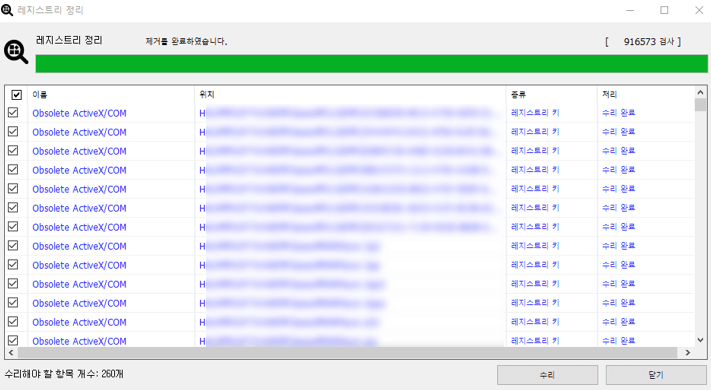Image resolution: width=711 pixels, height=390 pixels.
Task: Click 수리 완료 in the first row
Action: click(618, 112)
